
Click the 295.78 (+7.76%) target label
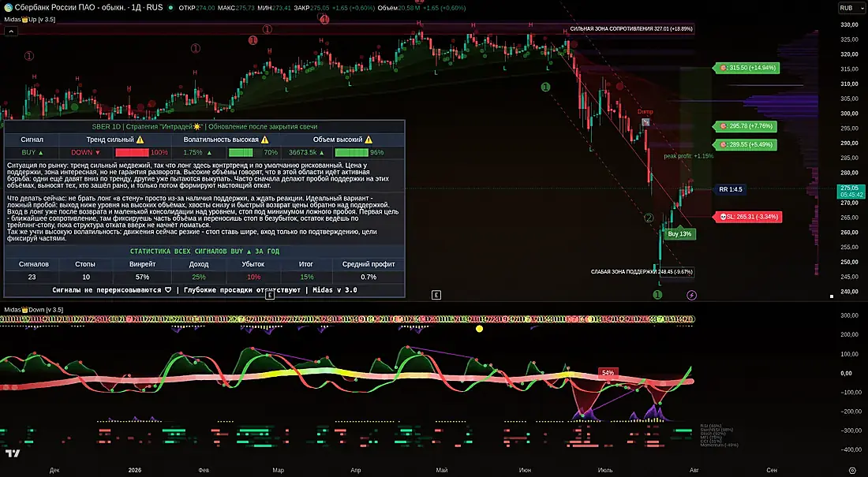745,126
